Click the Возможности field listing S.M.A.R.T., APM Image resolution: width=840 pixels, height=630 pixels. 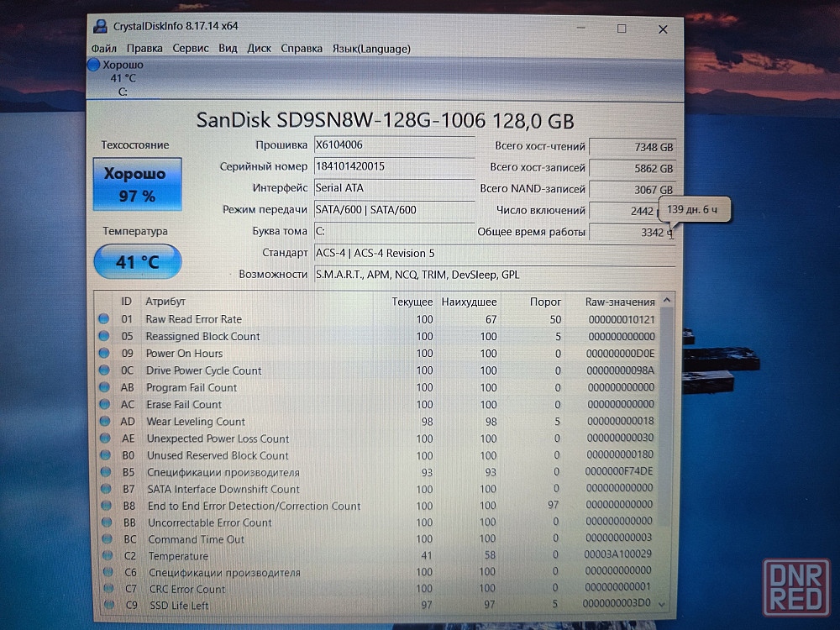pos(495,275)
